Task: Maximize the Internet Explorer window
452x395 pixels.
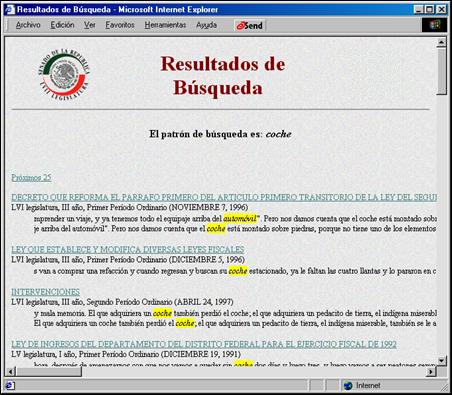Action: [430, 9]
